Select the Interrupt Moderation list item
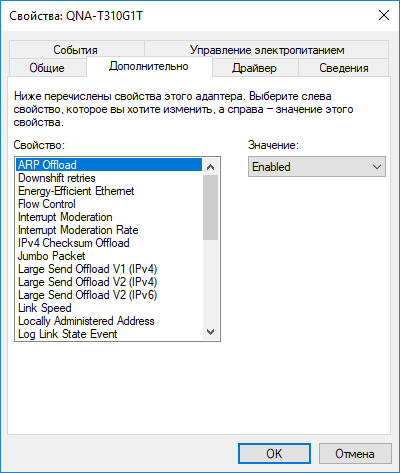Screen dimensions: 400x473 (x=109, y=217)
